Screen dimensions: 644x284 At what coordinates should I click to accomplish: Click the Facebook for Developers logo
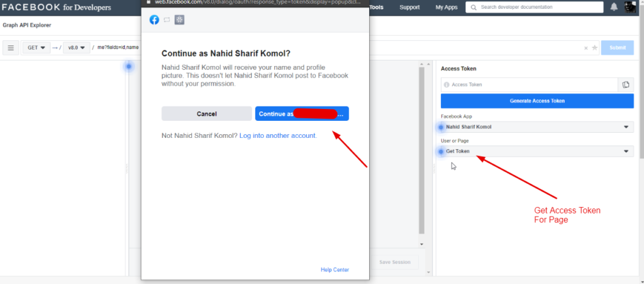click(57, 8)
